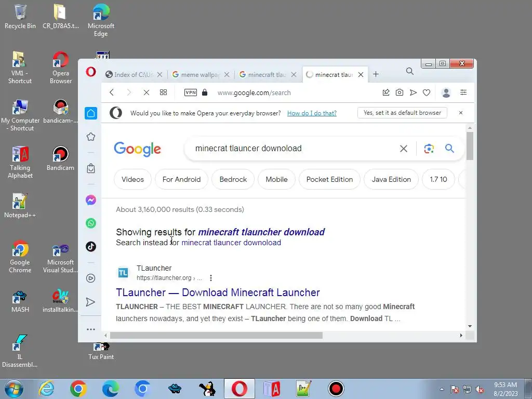532x399 pixels.
Task: Close the active 'minecrat tlaun' tab
Action: click(x=361, y=75)
